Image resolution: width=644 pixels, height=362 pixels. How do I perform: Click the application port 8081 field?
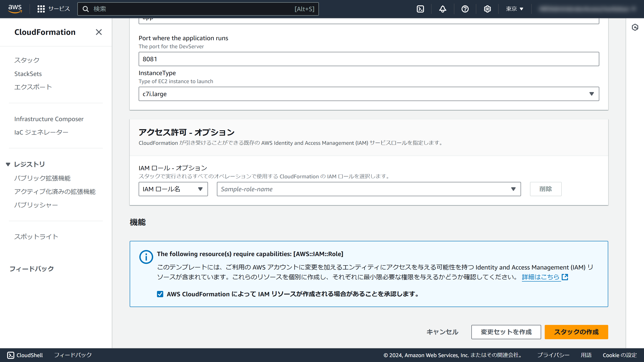(x=369, y=59)
